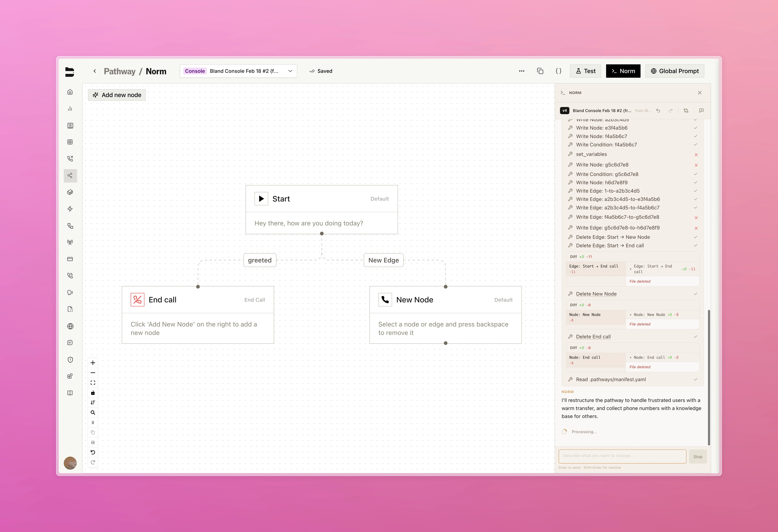Toggle the Norm panel button in header
The image size is (778, 532).
tap(623, 71)
